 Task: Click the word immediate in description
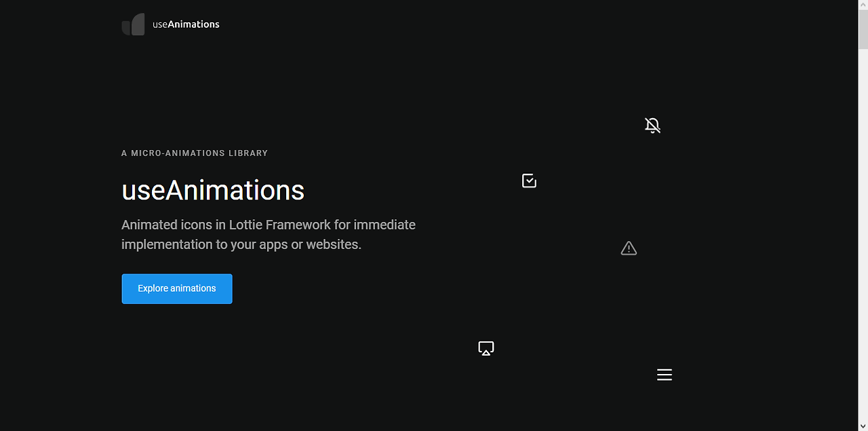(x=384, y=225)
